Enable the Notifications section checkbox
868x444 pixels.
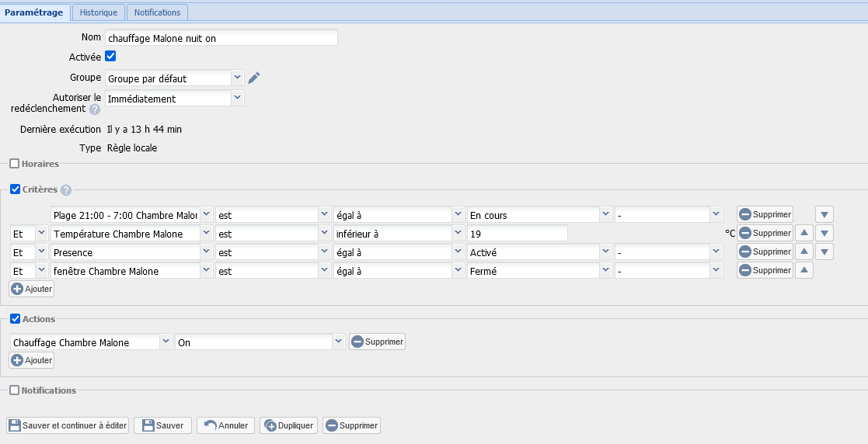coord(15,390)
